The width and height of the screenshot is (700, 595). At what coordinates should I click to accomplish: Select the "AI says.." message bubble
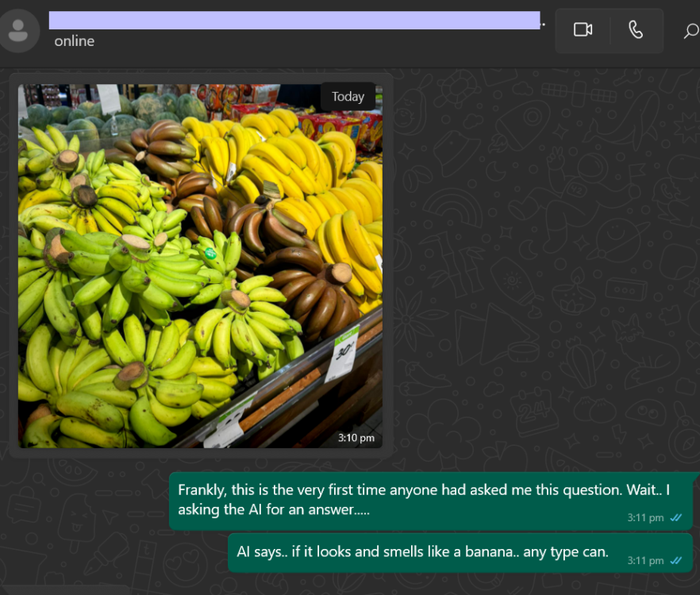point(422,551)
